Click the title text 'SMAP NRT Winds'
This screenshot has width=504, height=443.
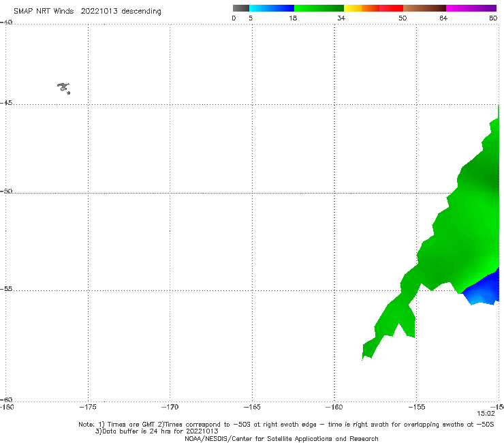pos(44,12)
